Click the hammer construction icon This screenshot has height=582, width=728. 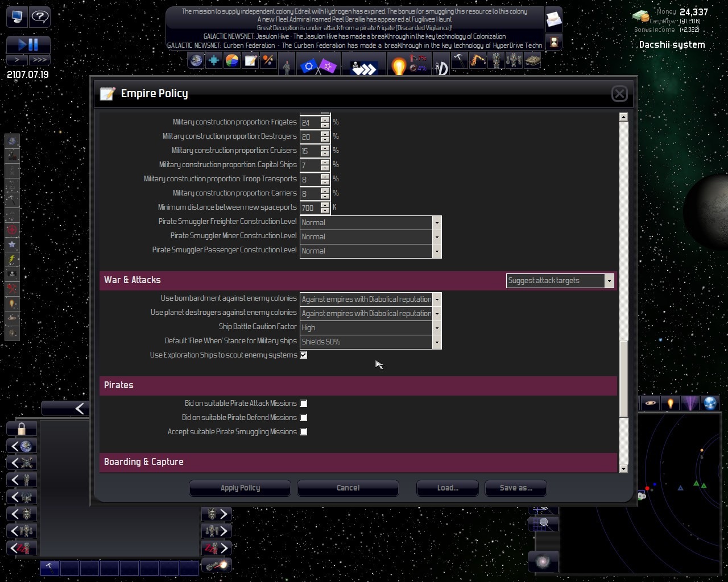coord(459,61)
